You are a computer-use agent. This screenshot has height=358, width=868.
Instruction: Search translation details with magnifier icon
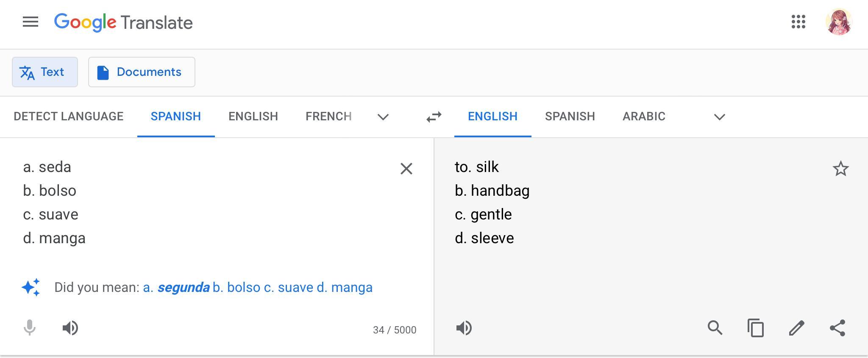click(715, 328)
